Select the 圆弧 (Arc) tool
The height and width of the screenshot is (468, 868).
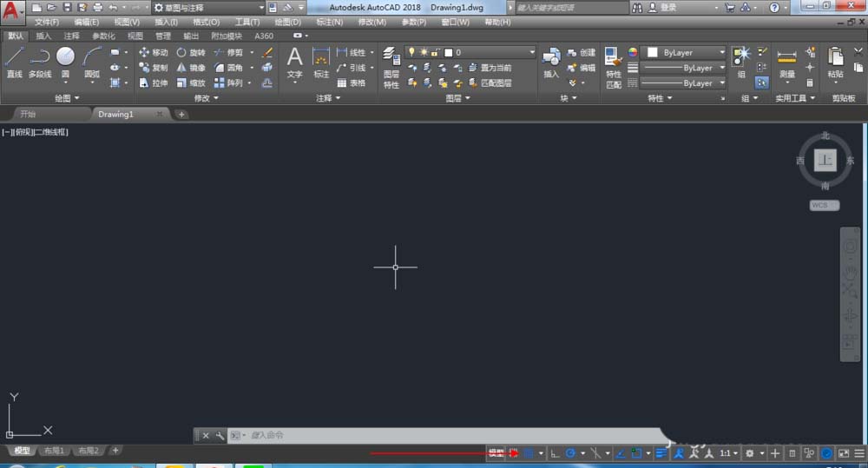pyautogui.click(x=92, y=63)
